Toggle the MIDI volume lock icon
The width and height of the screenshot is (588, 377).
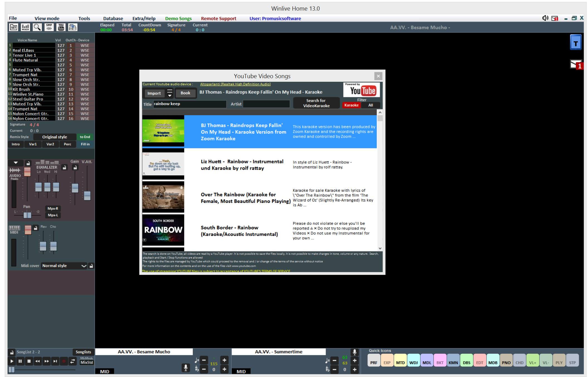35,228
